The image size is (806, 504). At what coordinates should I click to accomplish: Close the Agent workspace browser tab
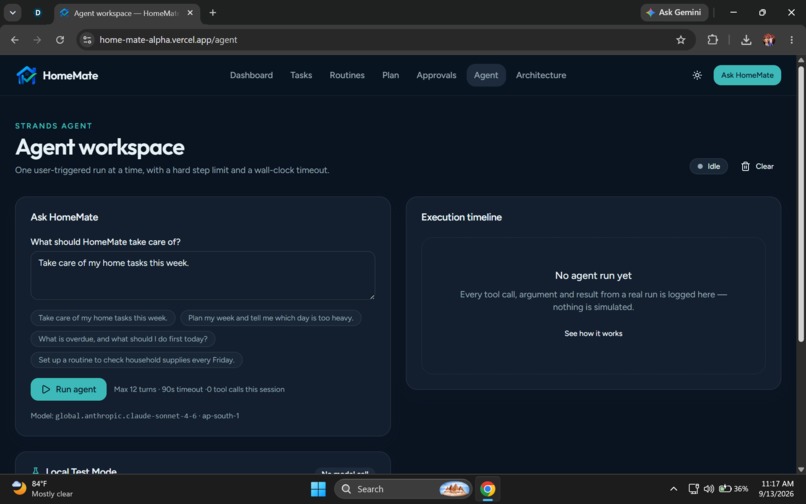(190, 13)
